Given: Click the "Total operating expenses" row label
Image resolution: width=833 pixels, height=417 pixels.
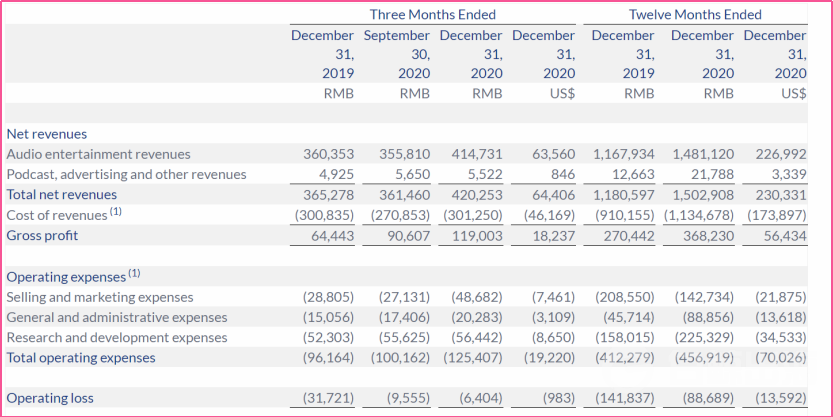Looking at the screenshot, I should tap(81, 358).
